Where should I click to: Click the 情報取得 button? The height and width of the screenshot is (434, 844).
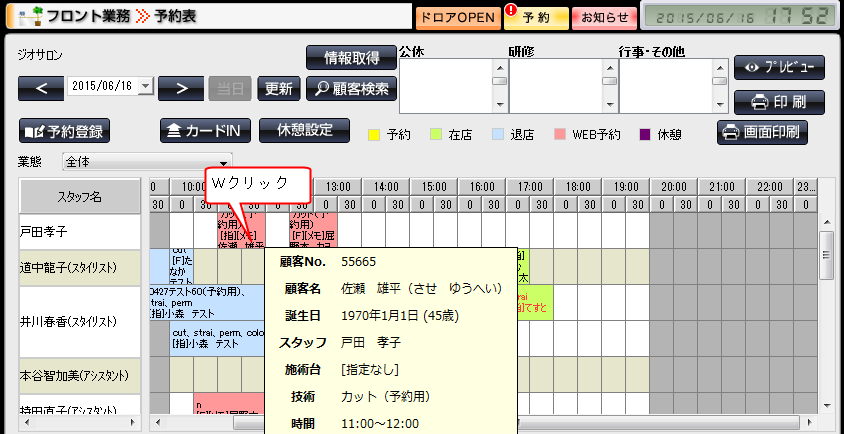351,58
